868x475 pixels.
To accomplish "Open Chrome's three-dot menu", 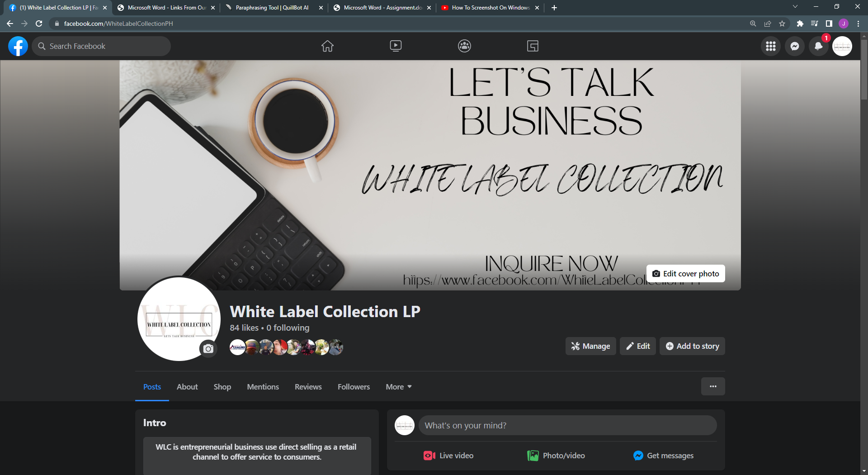I will (858, 24).
